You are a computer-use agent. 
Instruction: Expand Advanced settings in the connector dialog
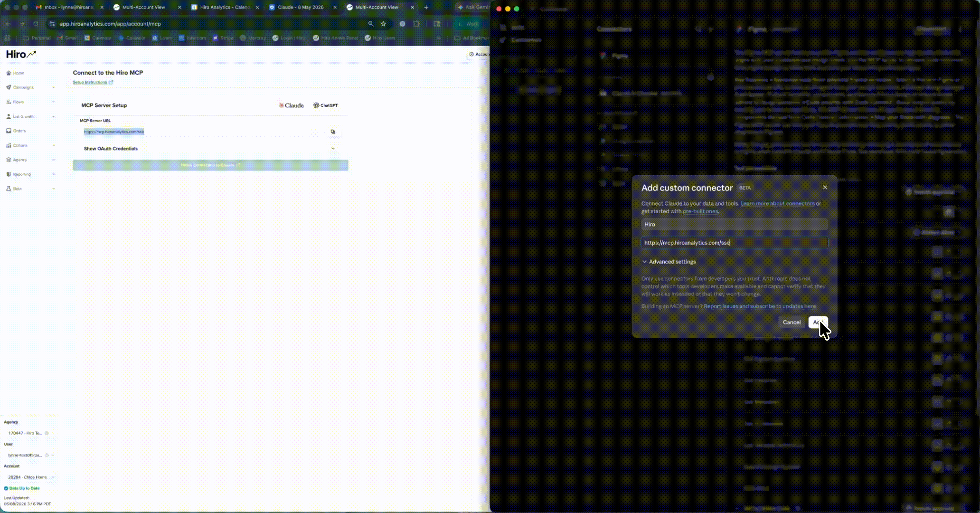[669, 262]
